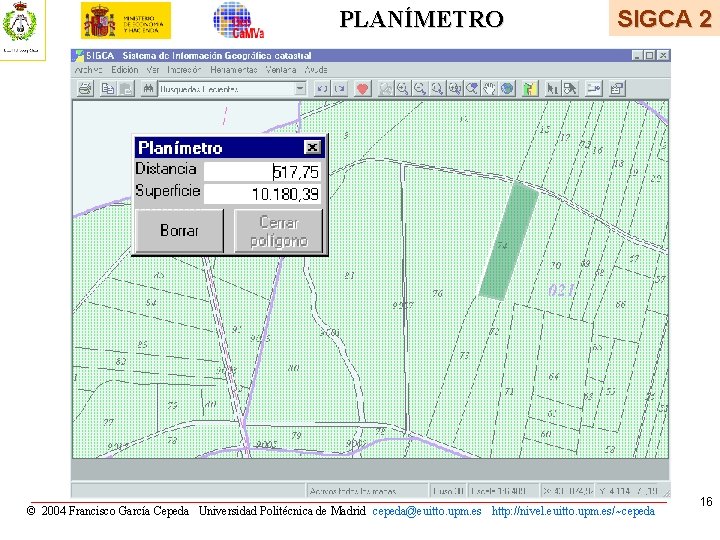Select the zoom in magnifier tool

(x=403, y=89)
